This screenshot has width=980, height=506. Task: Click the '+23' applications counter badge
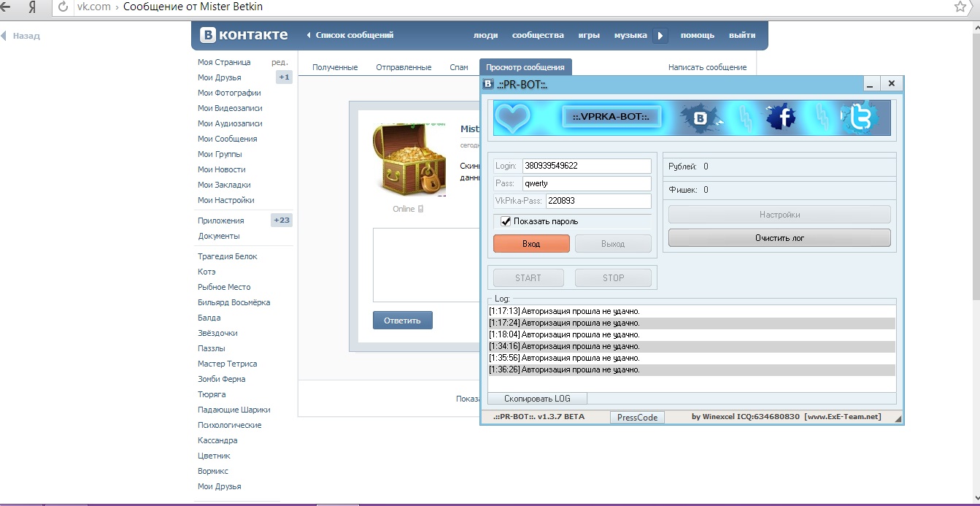coord(282,221)
